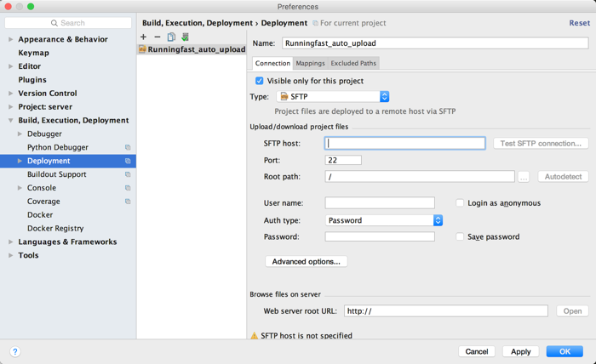Switch to the Mappings tab
596x364 pixels.
310,63
